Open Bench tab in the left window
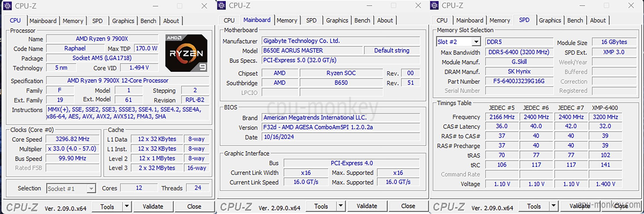 coord(148,21)
